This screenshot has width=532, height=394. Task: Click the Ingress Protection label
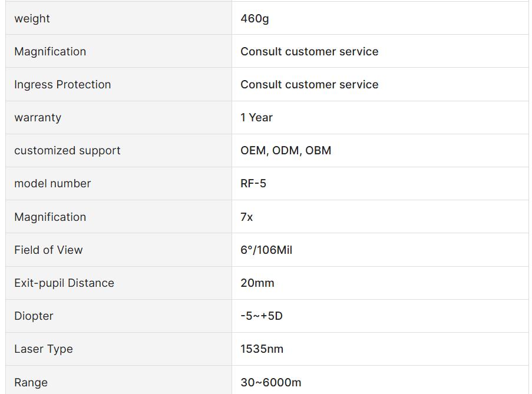coord(62,84)
